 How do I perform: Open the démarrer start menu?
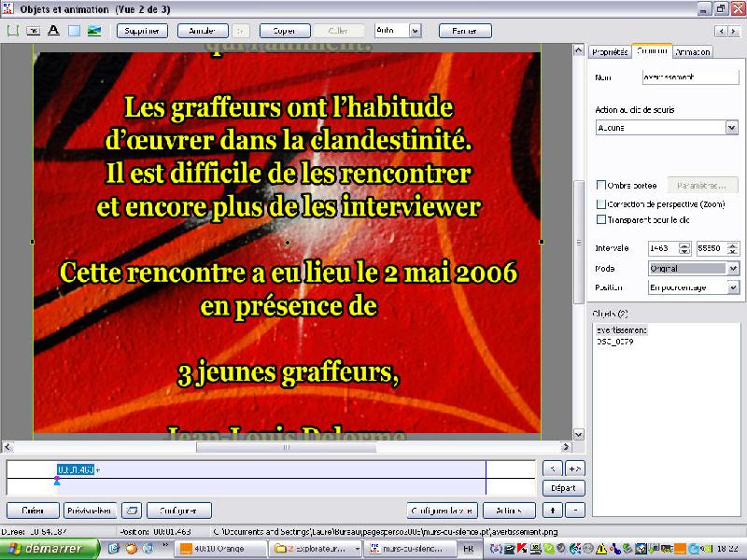click(49, 549)
